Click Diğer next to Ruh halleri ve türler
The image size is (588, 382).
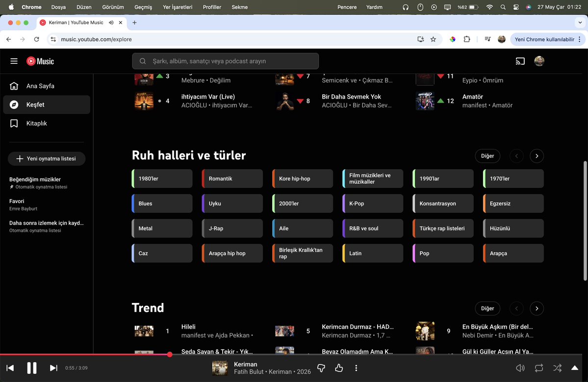487,156
